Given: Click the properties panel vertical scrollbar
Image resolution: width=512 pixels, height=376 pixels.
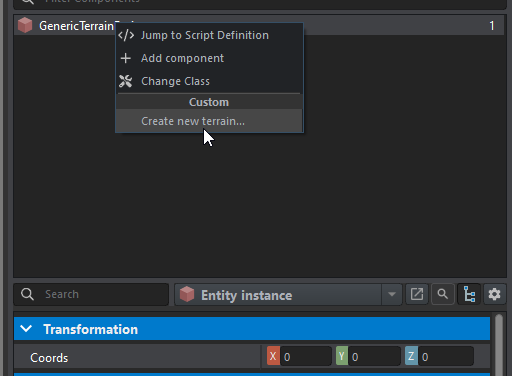Looking at the screenshot, I should pos(499,345).
